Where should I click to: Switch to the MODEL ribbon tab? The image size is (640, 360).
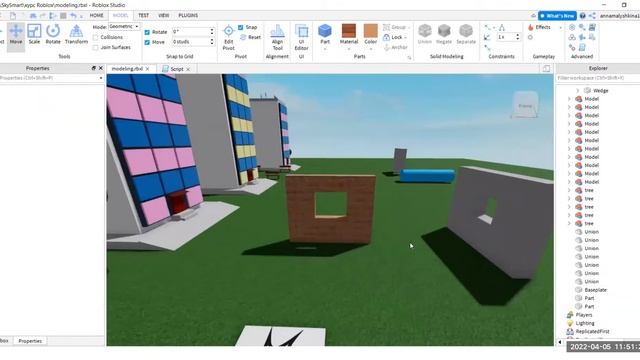120,16
